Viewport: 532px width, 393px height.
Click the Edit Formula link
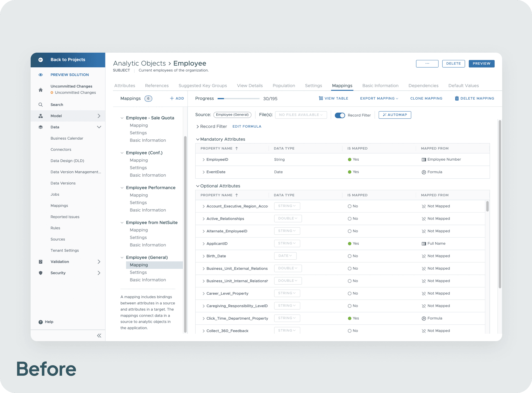pyautogui.click(x=247, y=126)
